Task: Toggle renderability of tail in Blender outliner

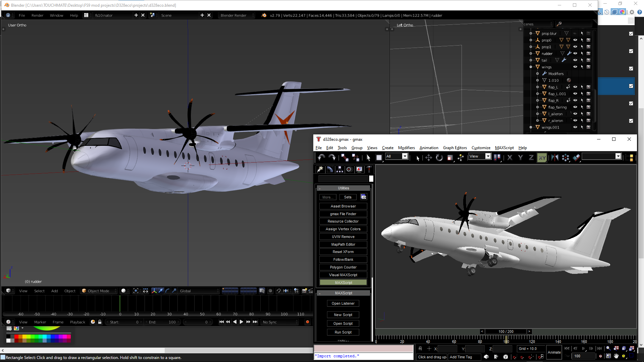Action: coord(588,60)
